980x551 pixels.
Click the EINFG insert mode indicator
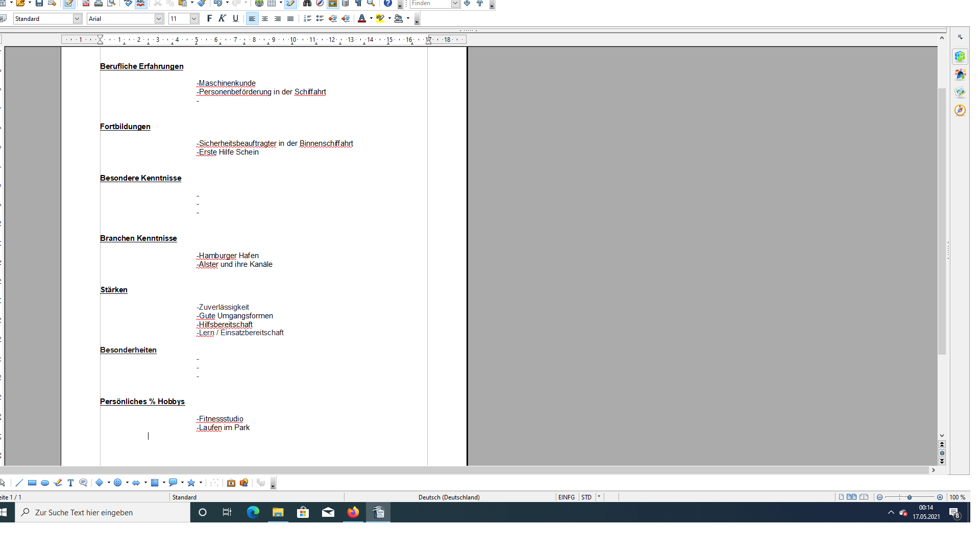tap(566, 497)
